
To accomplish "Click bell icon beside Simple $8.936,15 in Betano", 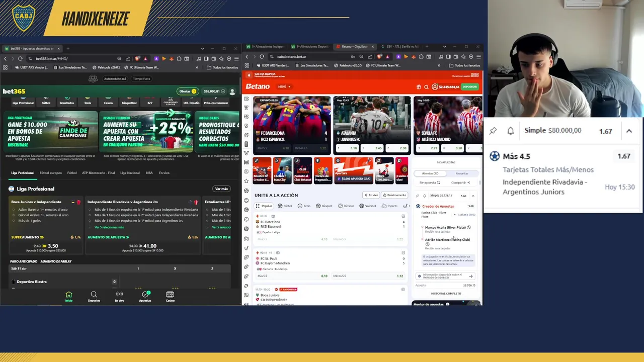I will coord(424,196).
